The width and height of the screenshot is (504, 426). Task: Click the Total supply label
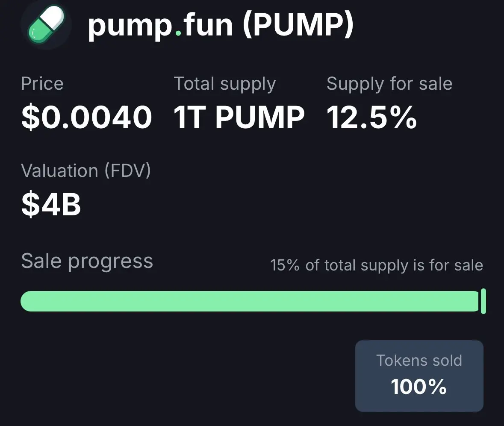tap(225, 84)
